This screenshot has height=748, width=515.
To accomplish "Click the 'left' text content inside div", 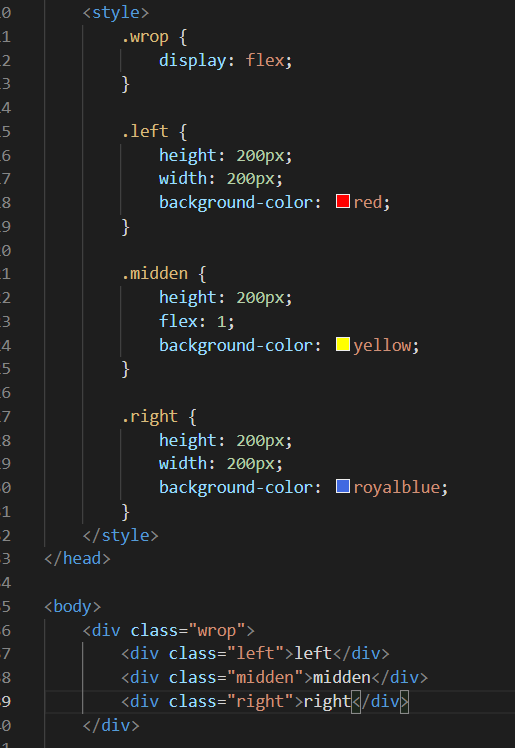I will point(313,654).
